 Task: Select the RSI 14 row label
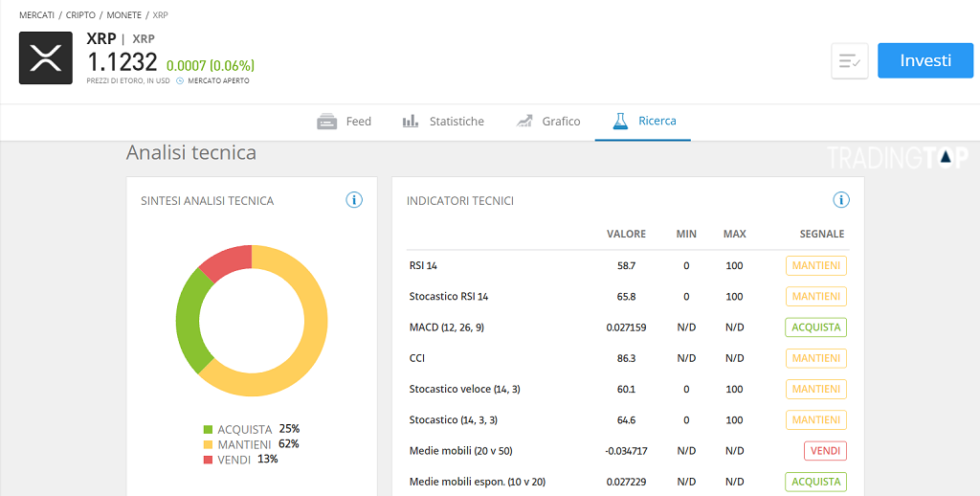[x=423, y=266]
